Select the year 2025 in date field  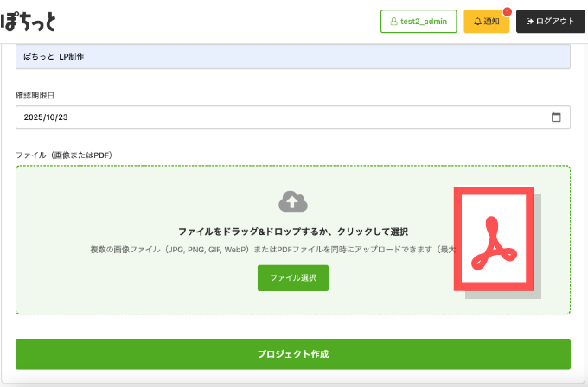tap(34, 117)
